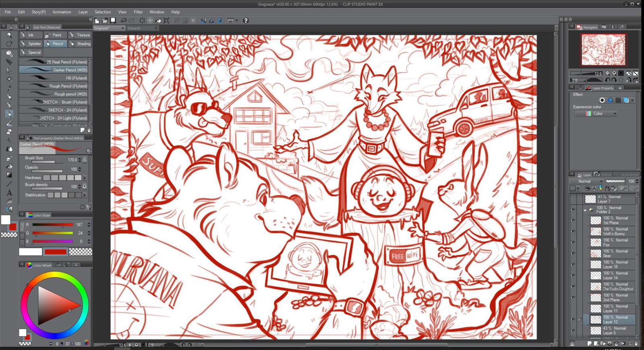Rotate the canvas left in Navigator

[608, 80]
